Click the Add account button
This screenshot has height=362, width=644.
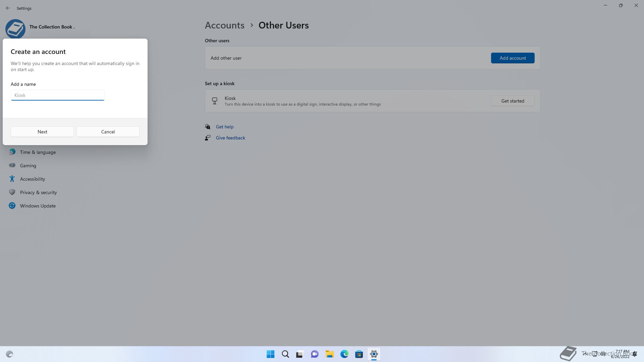(x=513, y=58)
